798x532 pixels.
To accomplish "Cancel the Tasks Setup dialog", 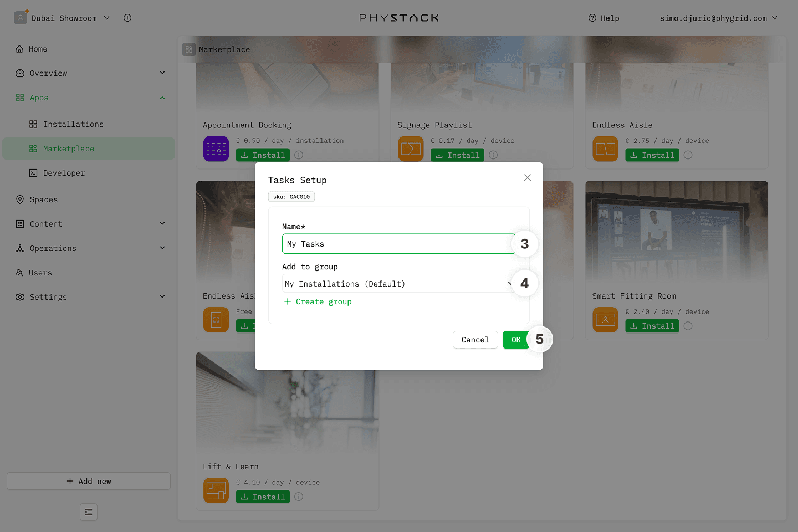I will tap(475, 340).
